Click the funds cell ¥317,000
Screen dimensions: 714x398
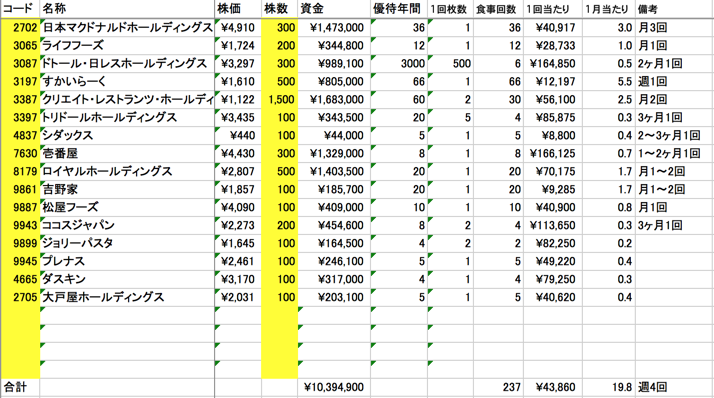pos(334,280)
